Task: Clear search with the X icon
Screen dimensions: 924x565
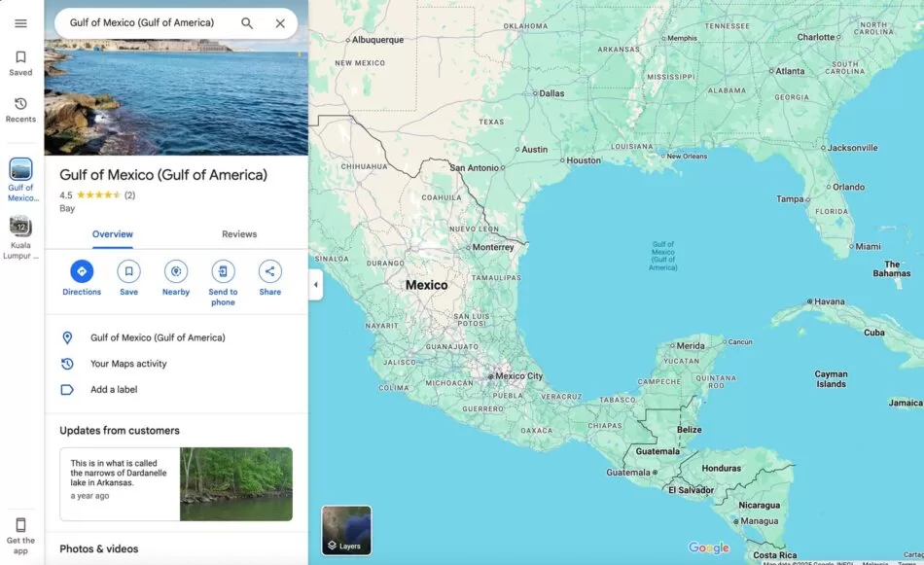Action: click(x=280, y=23)
